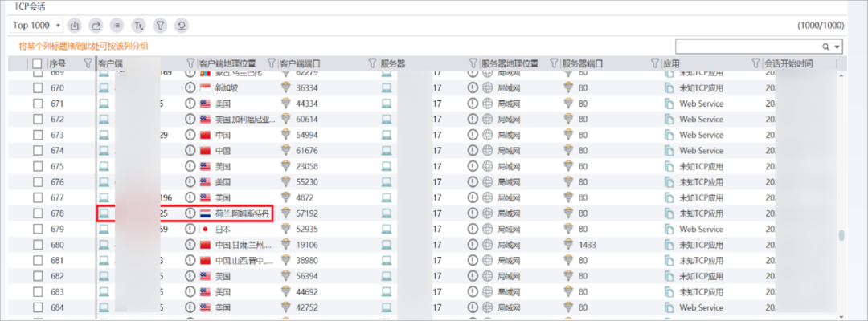
Task: Open the filter funnel on 客户端 column
Action: 191,63
